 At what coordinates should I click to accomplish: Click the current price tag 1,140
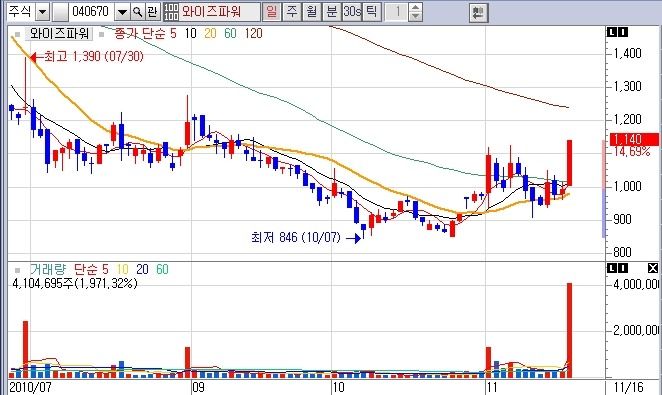[634, 139]
